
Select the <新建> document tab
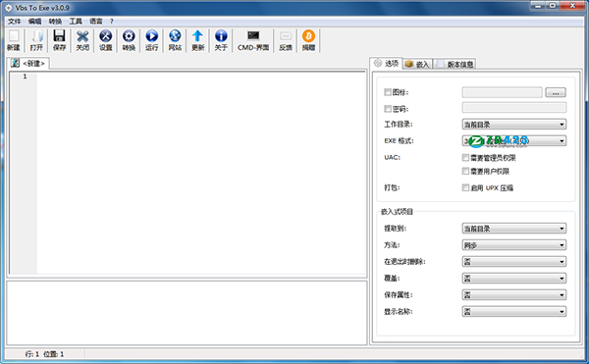(28, 64)
